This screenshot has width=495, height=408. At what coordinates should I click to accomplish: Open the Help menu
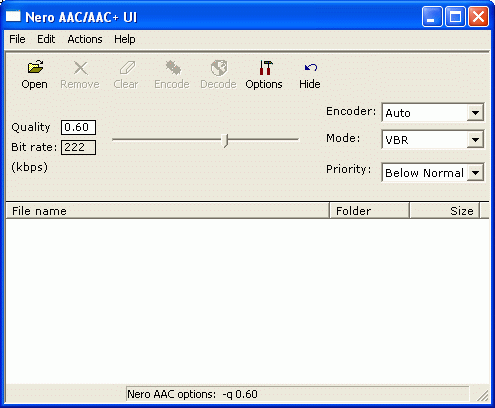[125, 39]
